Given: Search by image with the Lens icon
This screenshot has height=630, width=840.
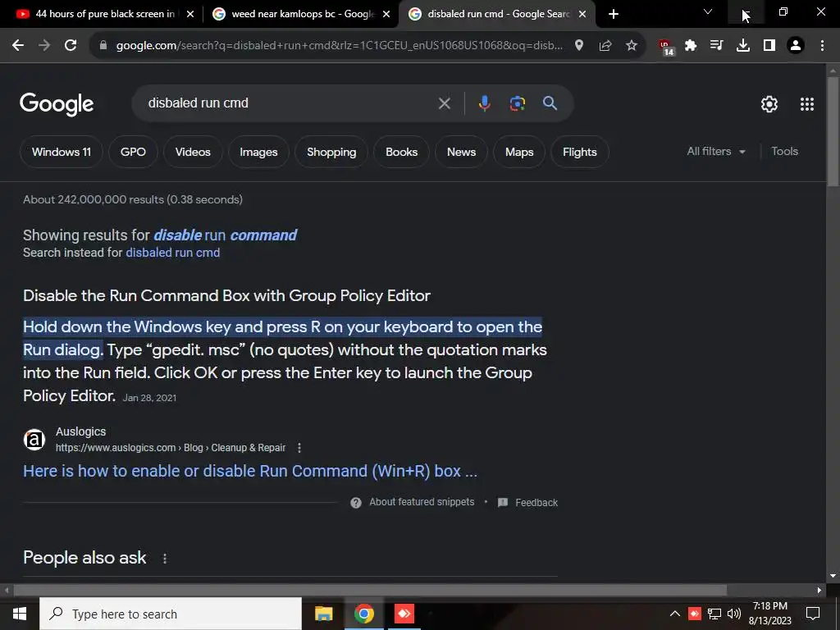Looking at the screenshot, I should tap(517, 103).
